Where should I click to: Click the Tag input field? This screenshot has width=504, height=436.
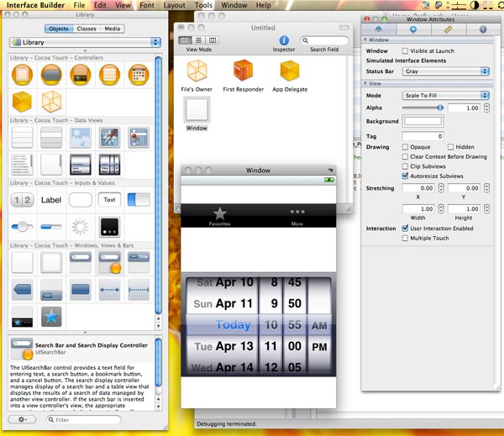pos(423,136)
